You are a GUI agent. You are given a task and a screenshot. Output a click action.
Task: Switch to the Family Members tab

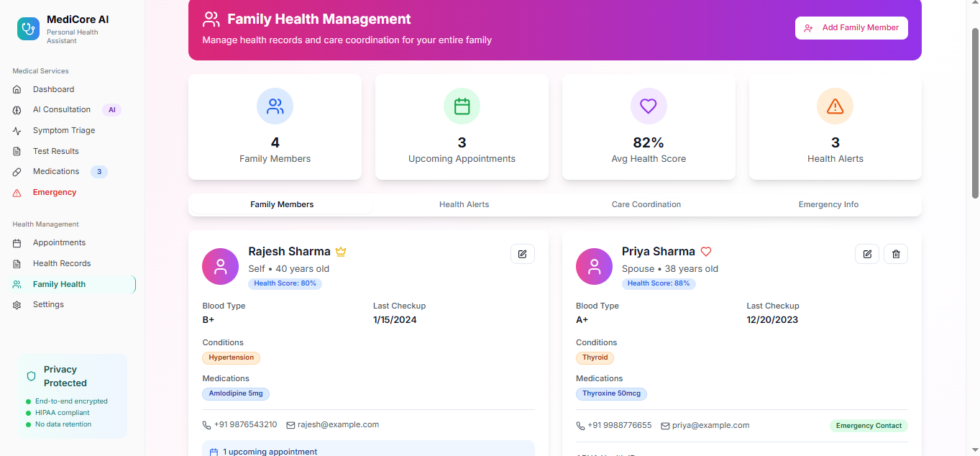click(x=282, y=205)
